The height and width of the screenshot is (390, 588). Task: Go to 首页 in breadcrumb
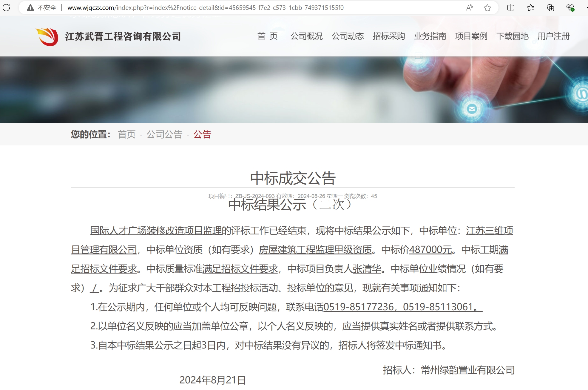(126, 134)
